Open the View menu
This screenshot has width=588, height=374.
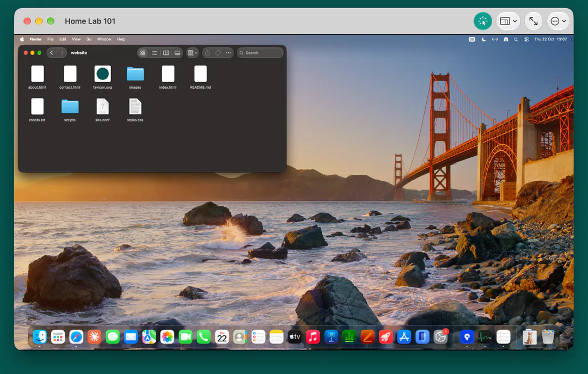tap(76, 39)
